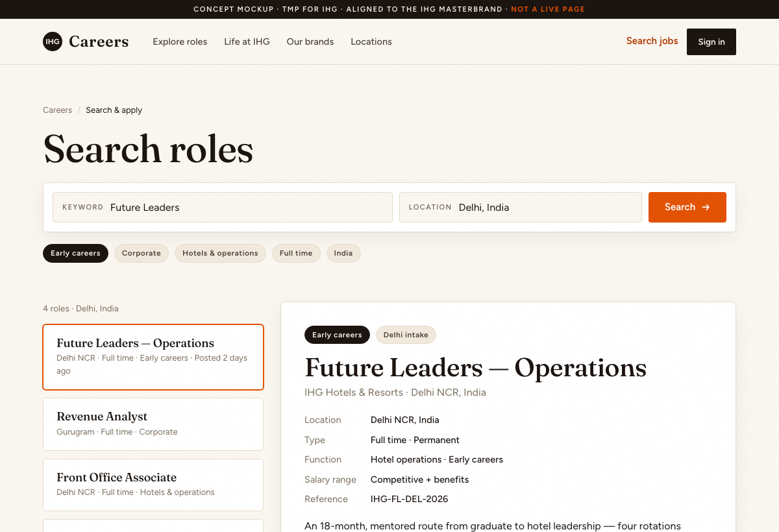Click the 'Competitive + benefits' salary value
Screen dimensions: 779x532
point(419,479)
